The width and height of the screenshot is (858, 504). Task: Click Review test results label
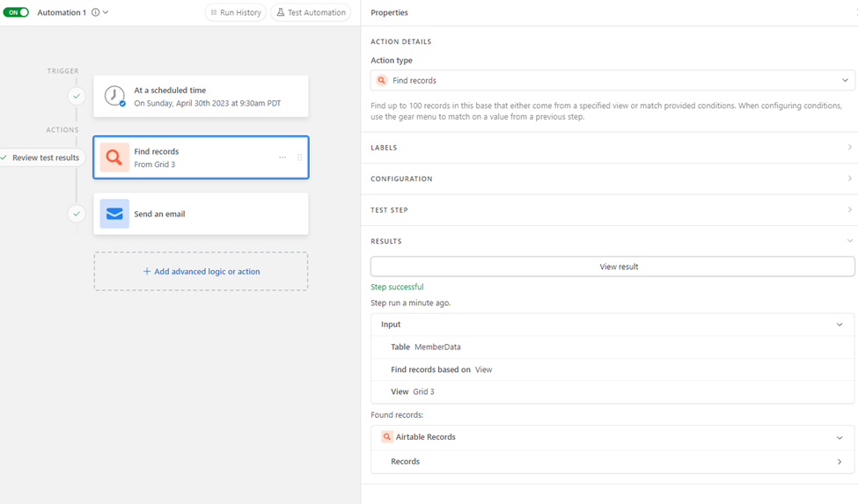[46, 157]
